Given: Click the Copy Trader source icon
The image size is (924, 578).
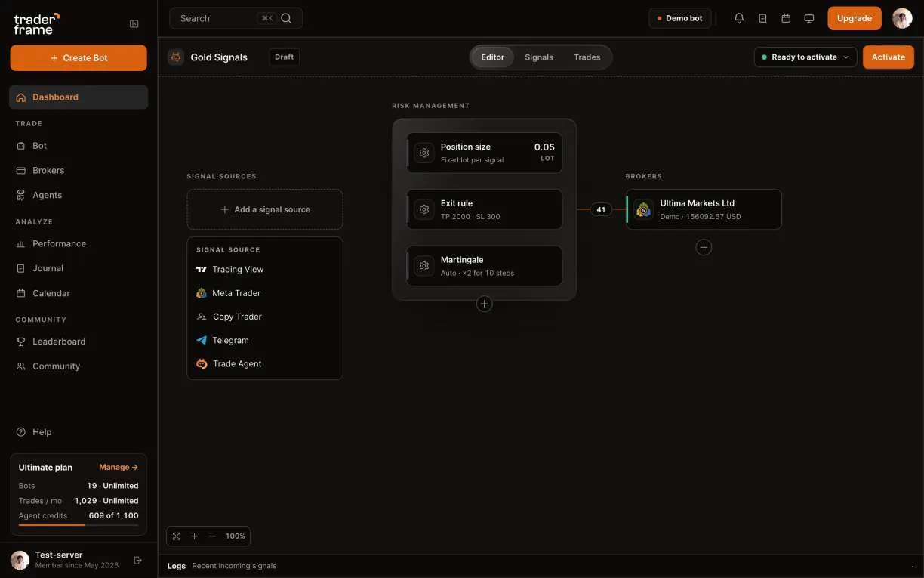Looking at the screenshot, I should 202,317.
